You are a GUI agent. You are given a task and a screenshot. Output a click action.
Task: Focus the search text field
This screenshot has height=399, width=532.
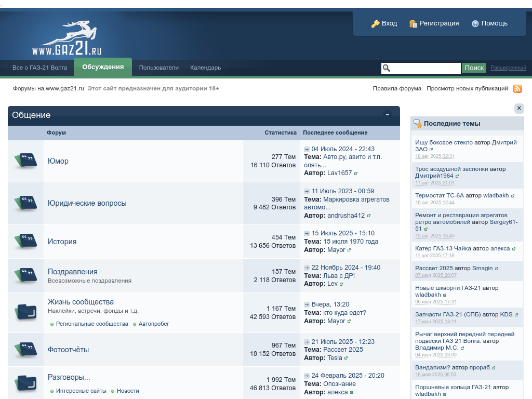(x=425, y=68)
